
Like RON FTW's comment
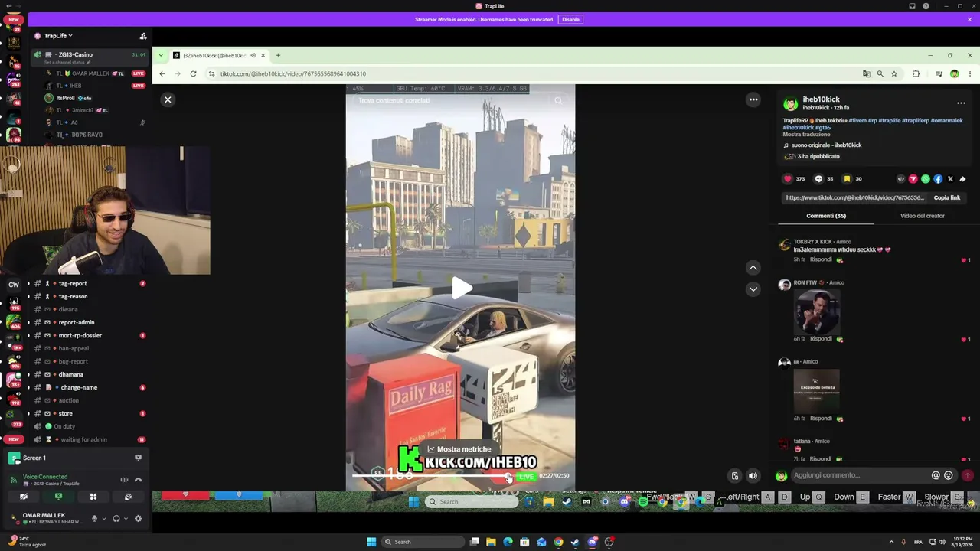click(963, 340)
